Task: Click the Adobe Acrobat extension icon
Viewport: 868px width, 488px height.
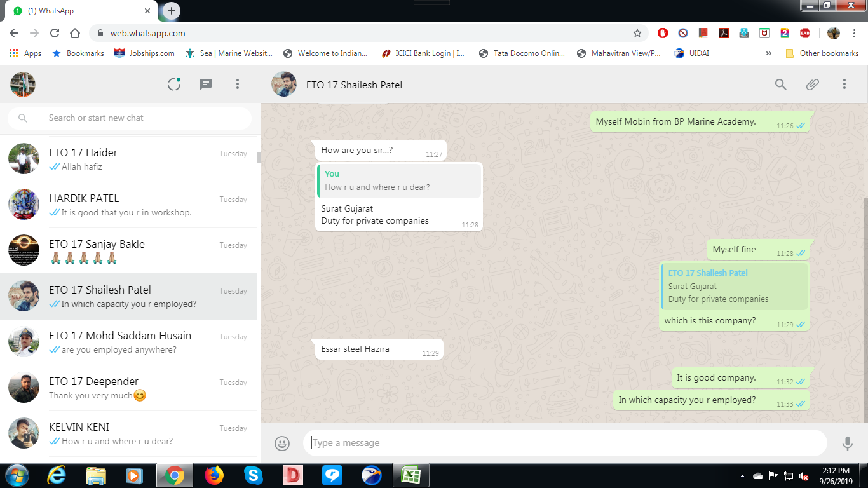Action: coord(724,33)
